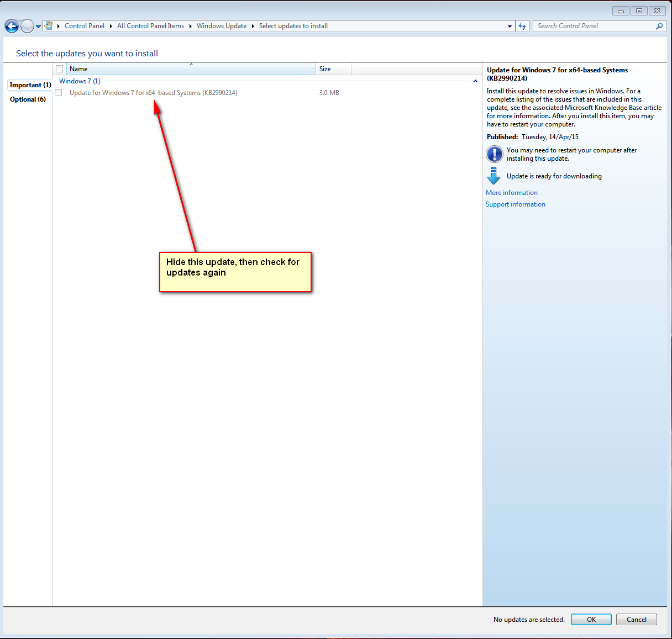
Task: Click the search magnifier icon
Action: click(659, 26)
